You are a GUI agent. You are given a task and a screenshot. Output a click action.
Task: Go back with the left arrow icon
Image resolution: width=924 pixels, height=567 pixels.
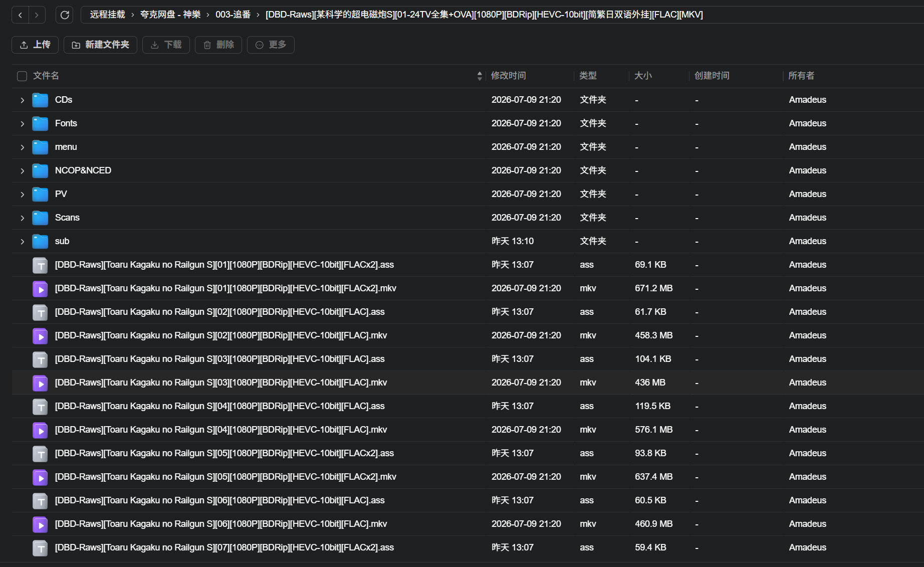20,15
